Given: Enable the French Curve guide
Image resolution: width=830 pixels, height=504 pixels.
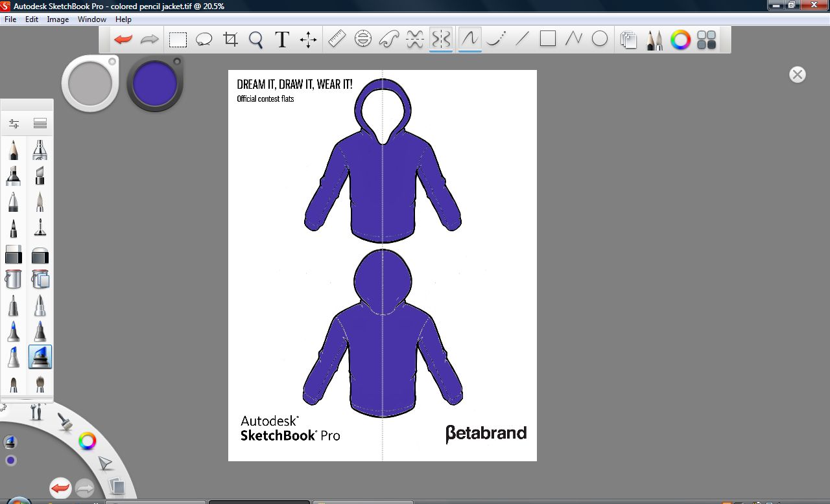Looking at the screenshot, I should click(x=389, y=40).
